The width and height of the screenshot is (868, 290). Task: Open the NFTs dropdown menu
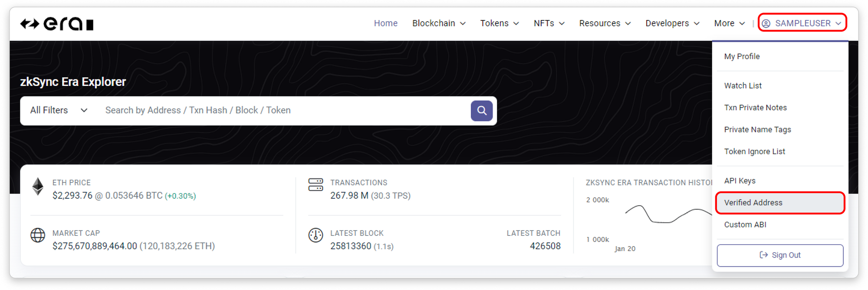tap(549, 23)
